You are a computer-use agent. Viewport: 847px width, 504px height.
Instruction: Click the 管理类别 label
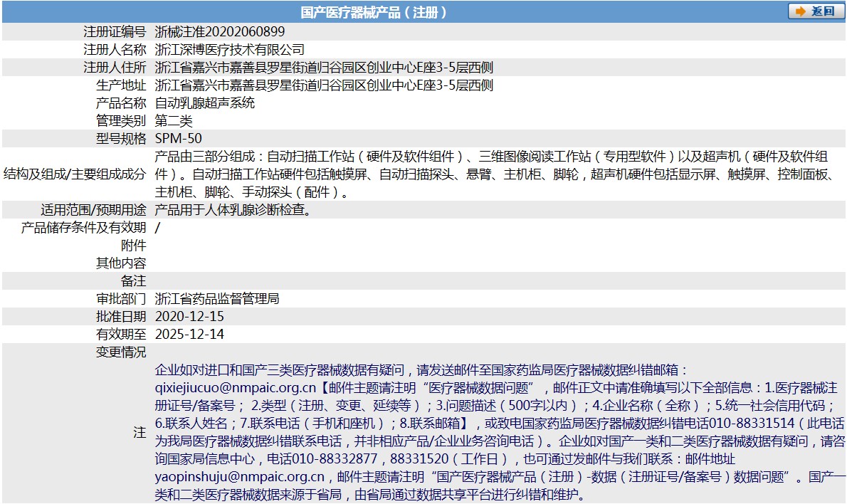pos(121,121)
